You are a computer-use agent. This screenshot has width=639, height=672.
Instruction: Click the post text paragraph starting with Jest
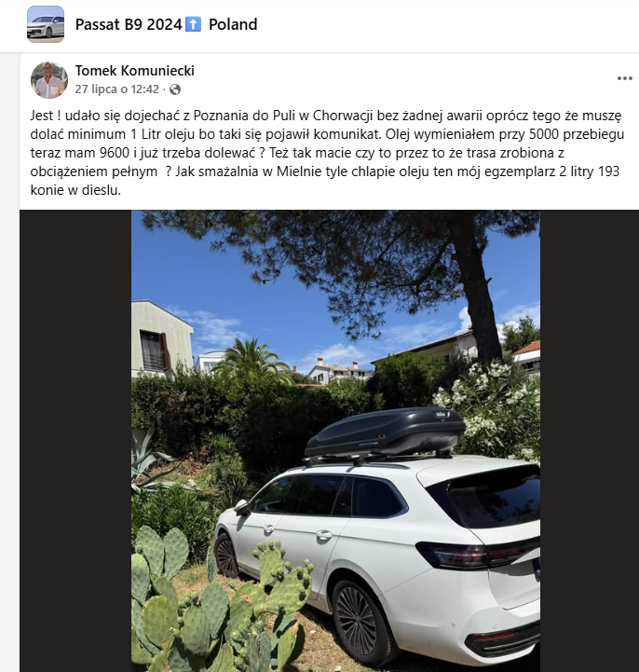coord(326,153)
